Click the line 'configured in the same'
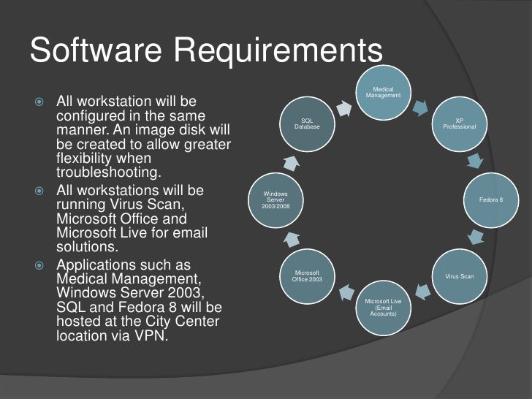 (131, 116)
